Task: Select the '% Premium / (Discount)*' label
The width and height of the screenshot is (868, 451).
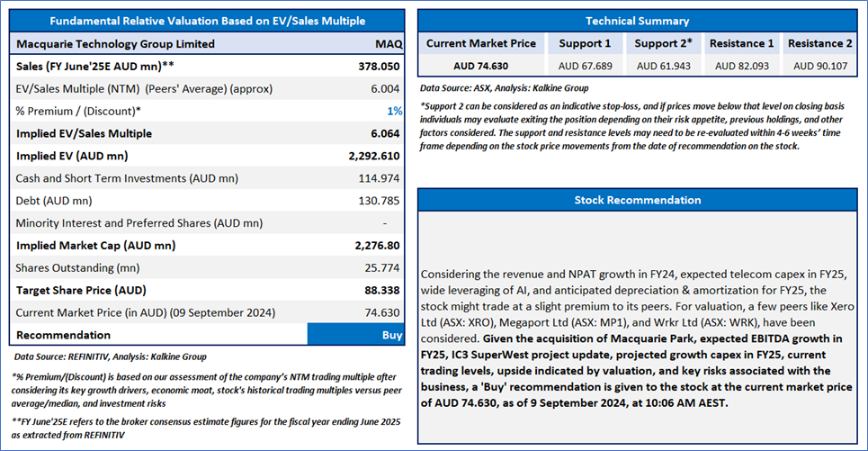Action: point(78,112)
